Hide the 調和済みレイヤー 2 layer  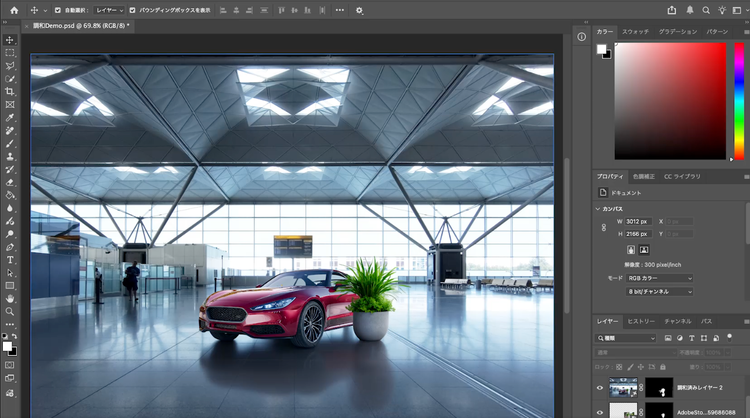pyautogui.click(x=600, y=387)
